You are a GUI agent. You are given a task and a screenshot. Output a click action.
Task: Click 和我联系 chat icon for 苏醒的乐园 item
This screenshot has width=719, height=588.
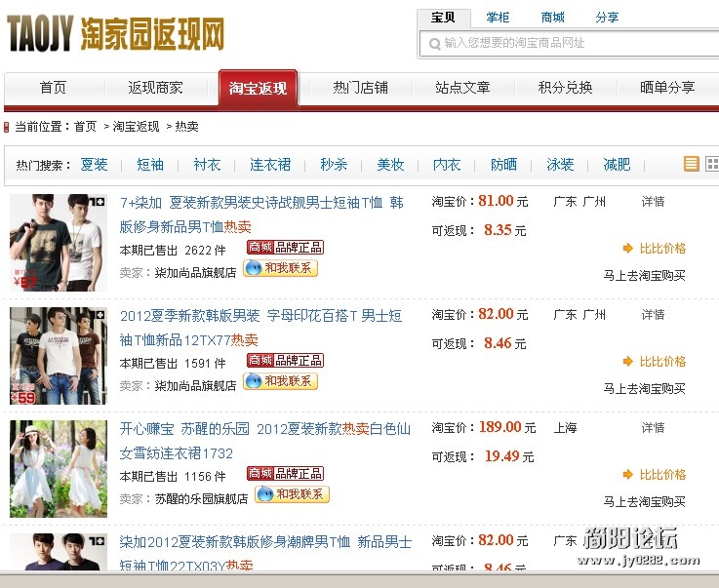(292, 494)
